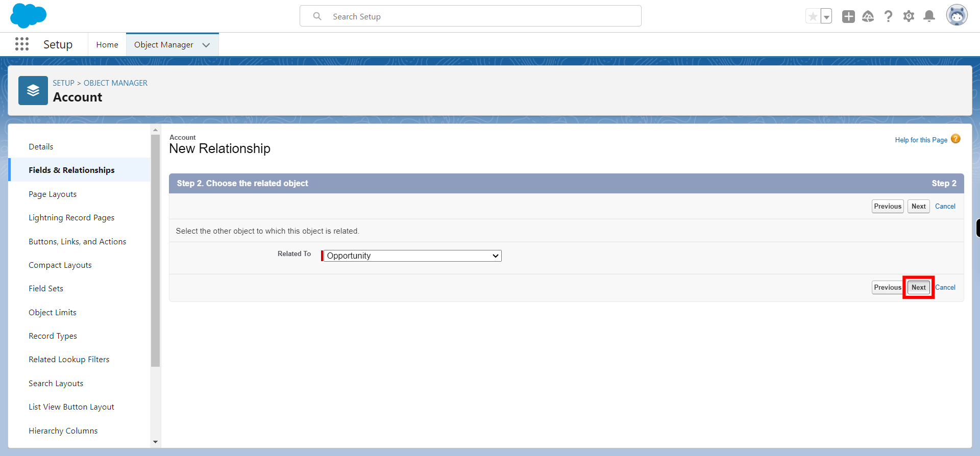The height and width of the screenshot is (456, 980).
Task: Open Search Layouts in sidebar
Action: point(56,384)
